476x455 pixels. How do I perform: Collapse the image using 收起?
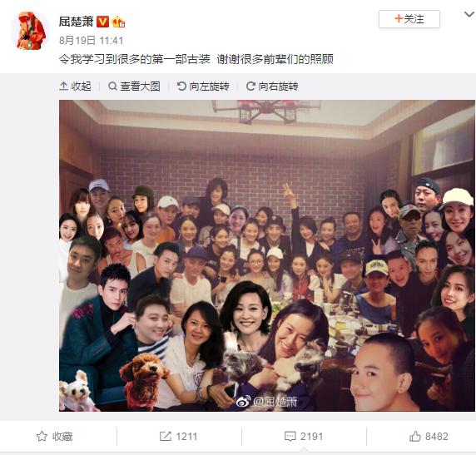75,87
